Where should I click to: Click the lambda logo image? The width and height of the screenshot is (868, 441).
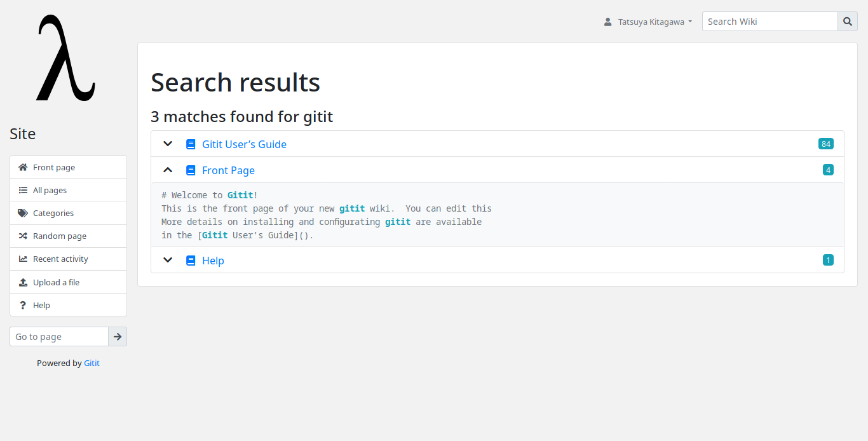pos(66,58)
